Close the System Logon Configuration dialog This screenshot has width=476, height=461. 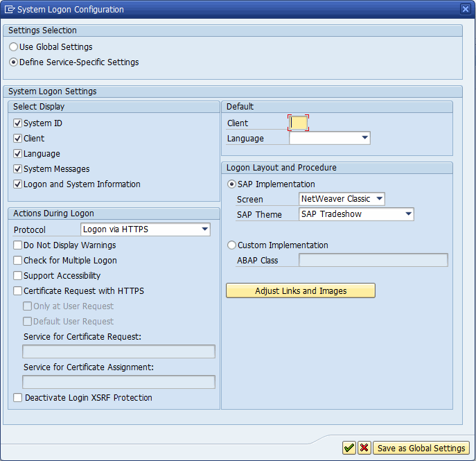[466, 9]
